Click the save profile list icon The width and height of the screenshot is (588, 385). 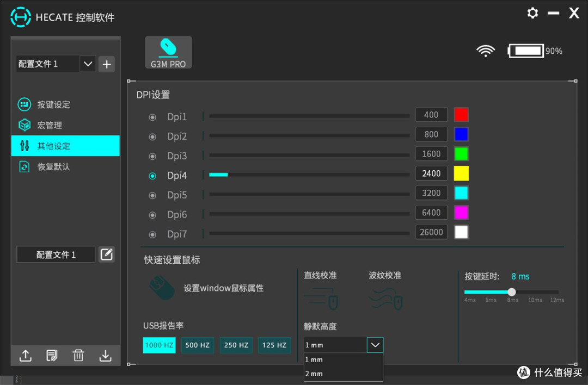point(52,356)
